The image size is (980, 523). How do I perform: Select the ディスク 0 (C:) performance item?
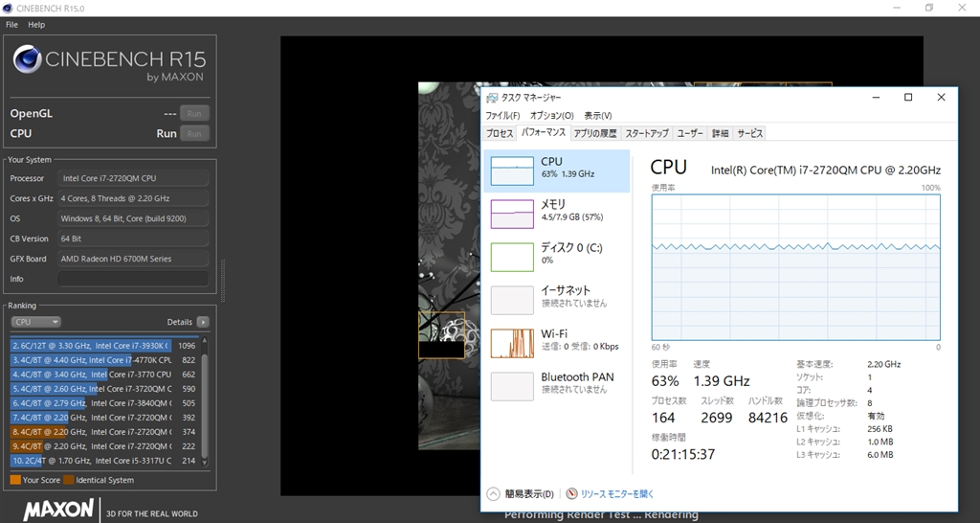(x=557, y=257)
